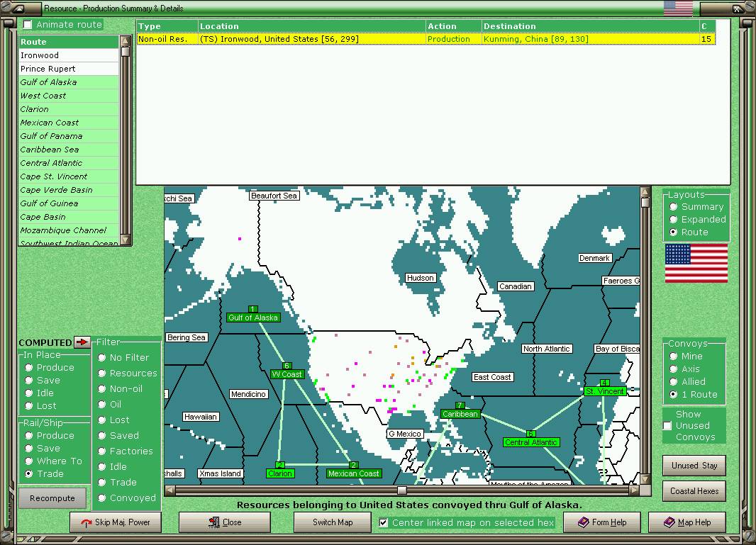This screenshot has height=545, width=756.
Task: Open Map Help
Action: click(x=687, y=522)
